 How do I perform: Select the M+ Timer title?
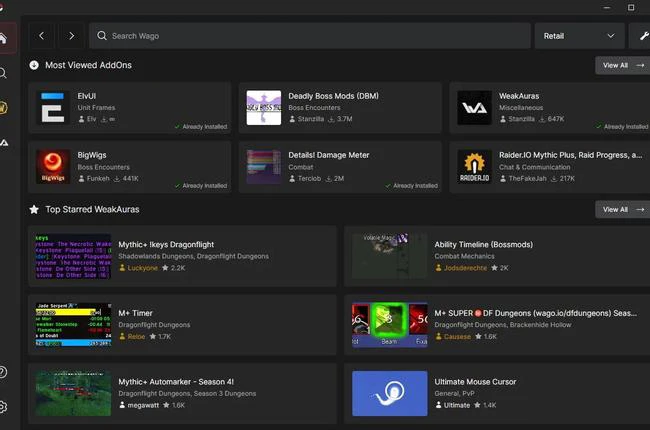(136, 313)
